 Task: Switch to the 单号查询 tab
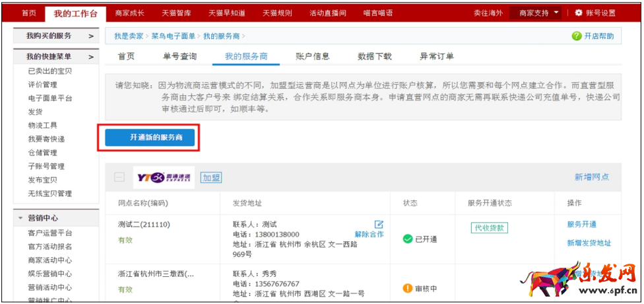179,57
